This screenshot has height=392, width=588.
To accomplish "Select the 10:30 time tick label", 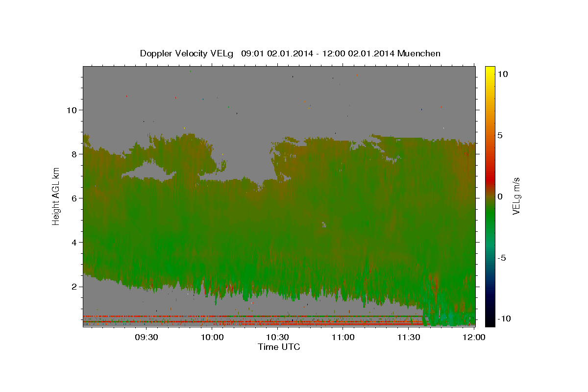I will (x=277, y=337).
